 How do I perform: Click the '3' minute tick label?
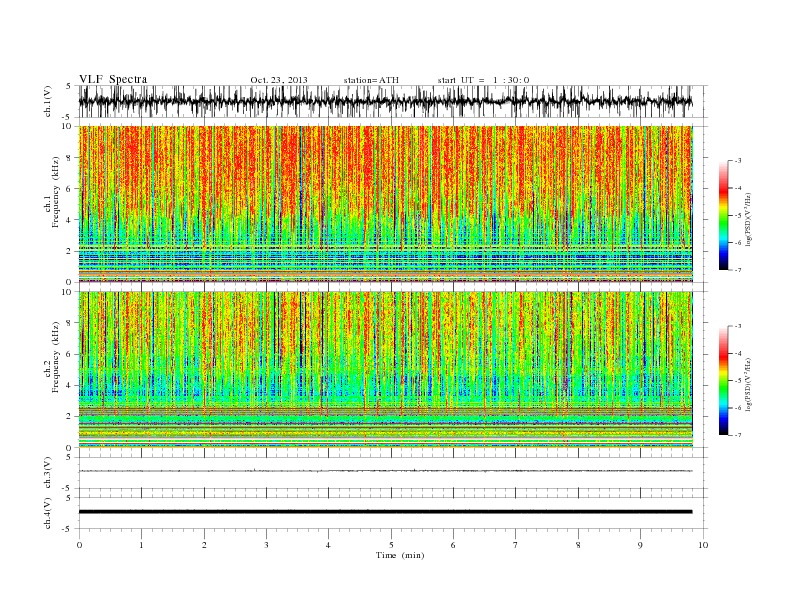click(267, 545)
